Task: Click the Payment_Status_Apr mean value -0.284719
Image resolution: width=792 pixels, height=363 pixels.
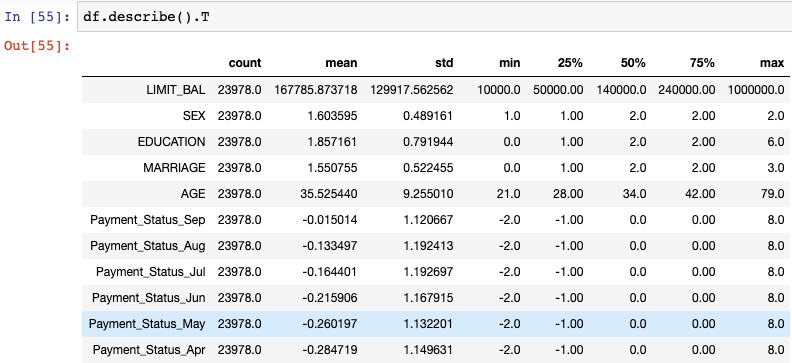Action: [x=330, y=350]
